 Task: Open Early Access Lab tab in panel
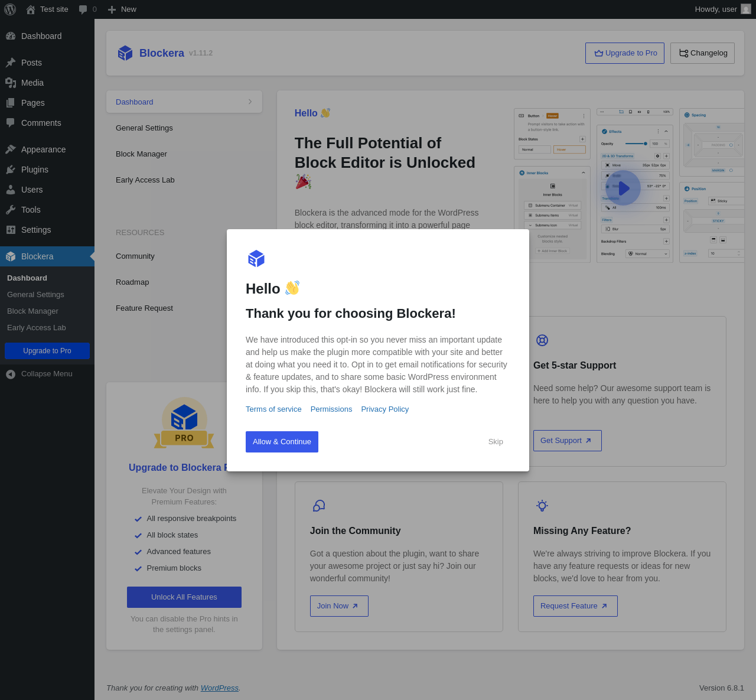tap(184, 180)
